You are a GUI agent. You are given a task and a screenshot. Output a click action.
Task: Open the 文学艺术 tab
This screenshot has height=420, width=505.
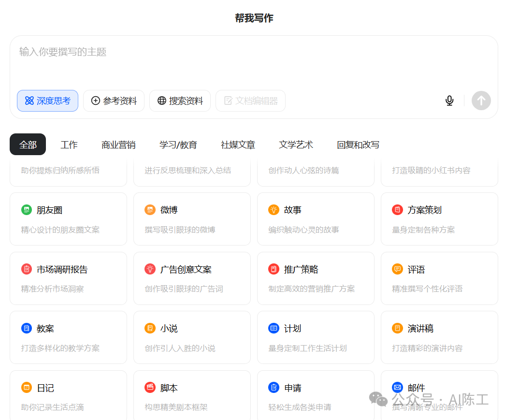tap(296, 145)
